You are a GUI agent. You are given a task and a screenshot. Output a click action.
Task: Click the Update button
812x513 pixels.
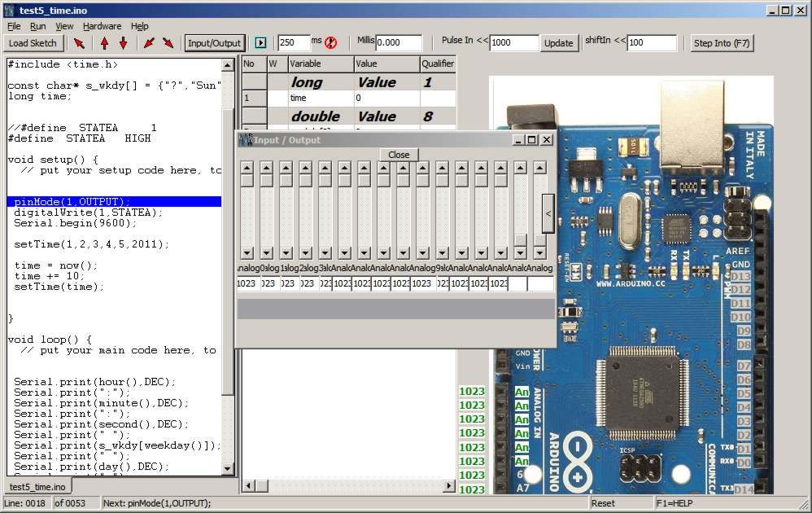point(558,43)
